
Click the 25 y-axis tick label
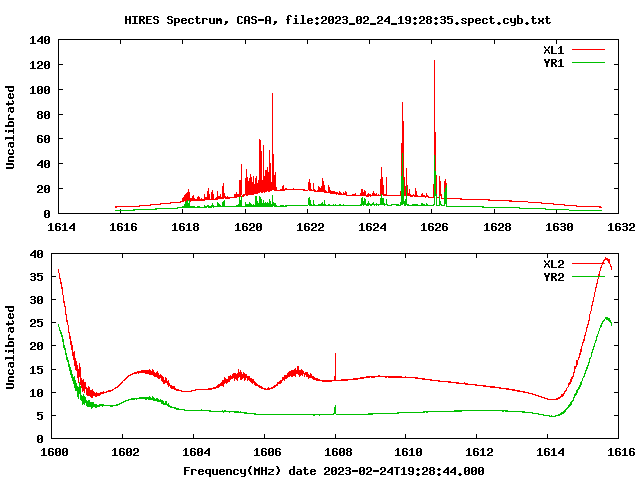[x=36, y=323]
